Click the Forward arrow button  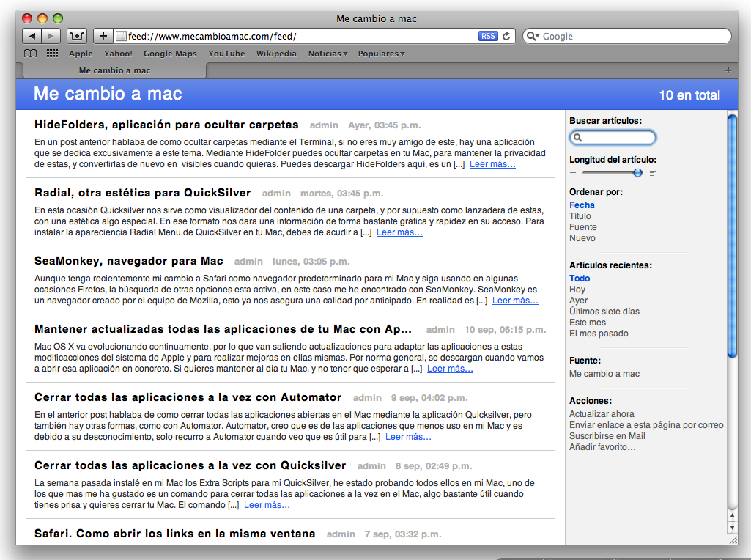pyautogui.click(x=51, y=36)
